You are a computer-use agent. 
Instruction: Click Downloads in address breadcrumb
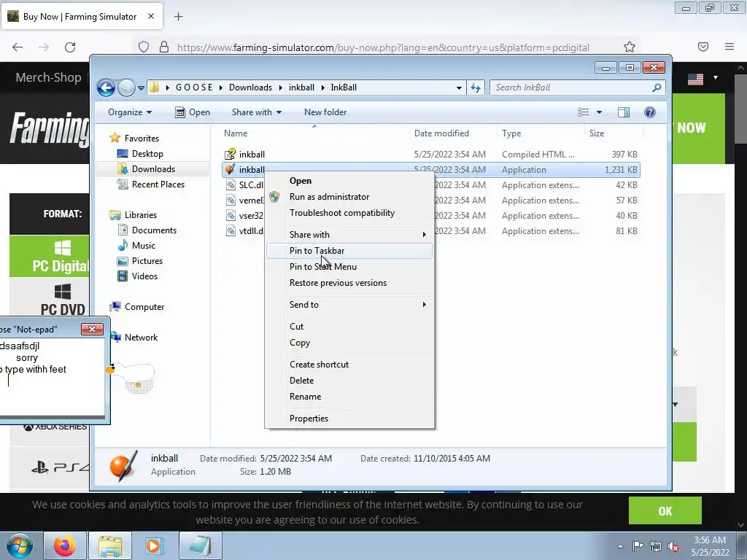click(250, 87)
